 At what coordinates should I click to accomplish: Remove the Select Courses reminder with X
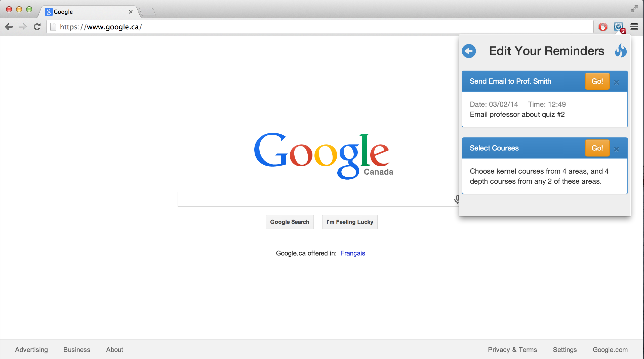click(x=616, y=149)
